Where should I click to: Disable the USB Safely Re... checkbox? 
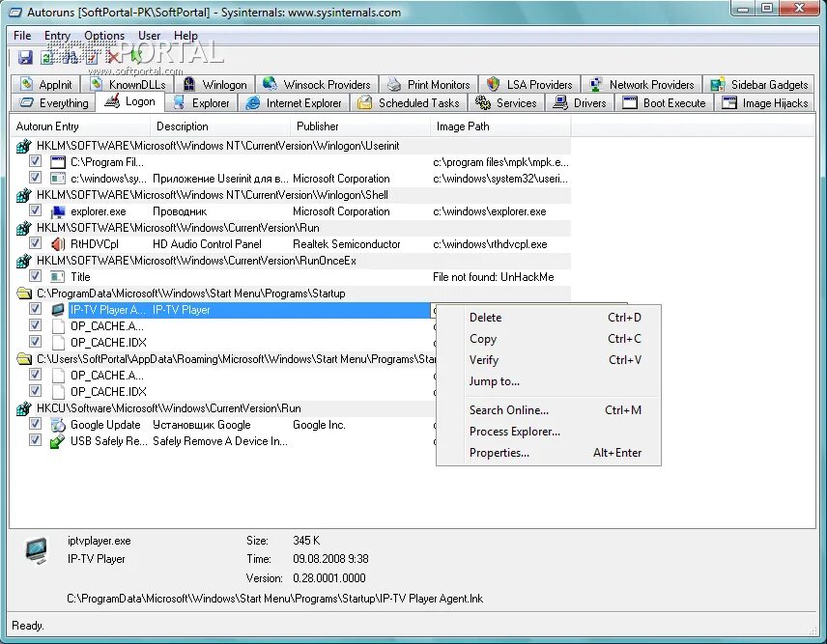(35, 440)
